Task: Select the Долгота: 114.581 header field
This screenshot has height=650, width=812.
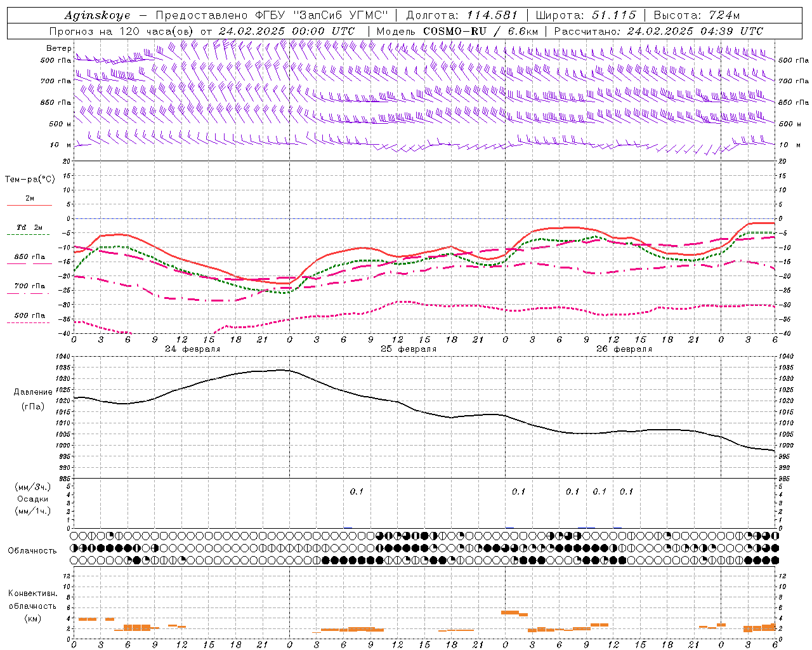Action: pyautogui.click(x=462, y=15)
